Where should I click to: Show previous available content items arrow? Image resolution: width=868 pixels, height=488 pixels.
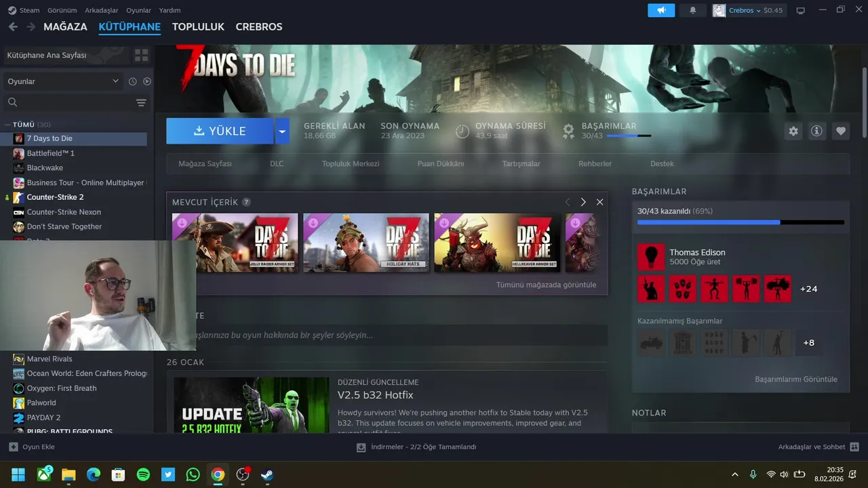click(x=568, y=202)
